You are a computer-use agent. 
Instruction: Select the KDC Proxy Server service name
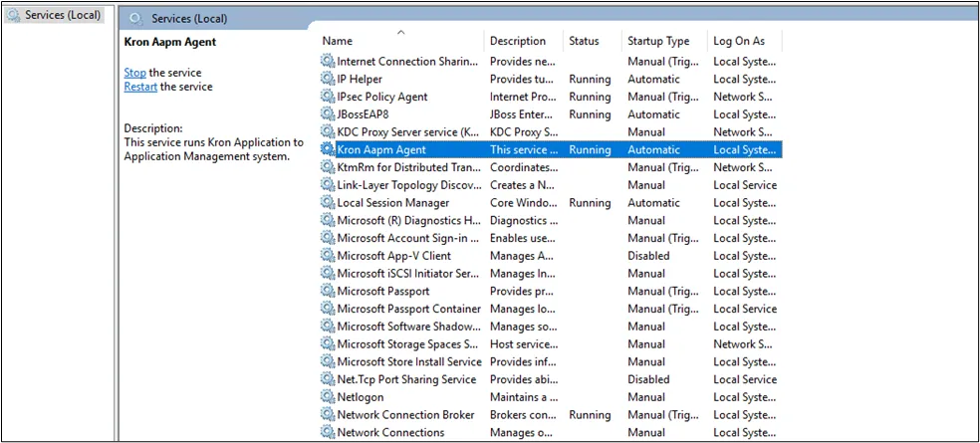[408, 131]
